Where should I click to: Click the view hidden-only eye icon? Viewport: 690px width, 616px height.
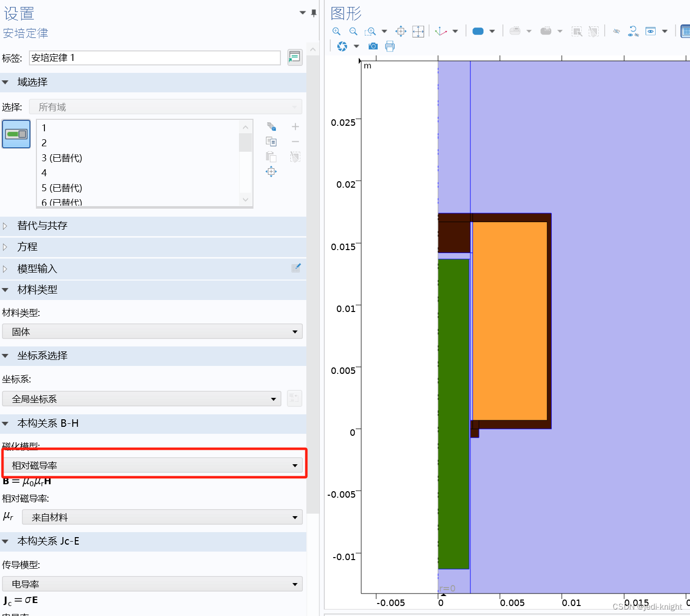[651, 31]
